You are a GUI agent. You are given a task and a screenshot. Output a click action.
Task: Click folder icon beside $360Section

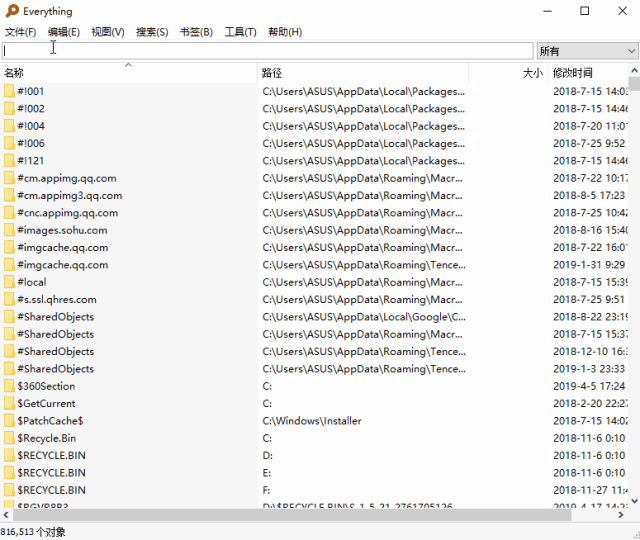(9, 386)
